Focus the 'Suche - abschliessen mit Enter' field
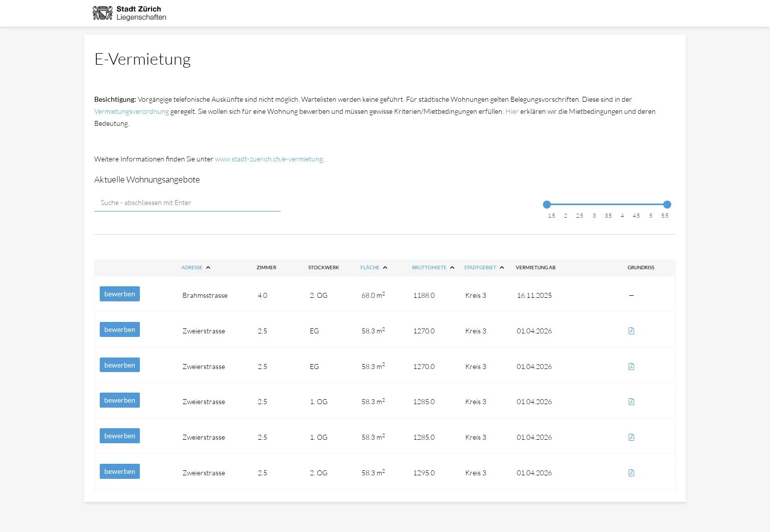Screen dimensions: 770x532 click(x=187, y=203)
